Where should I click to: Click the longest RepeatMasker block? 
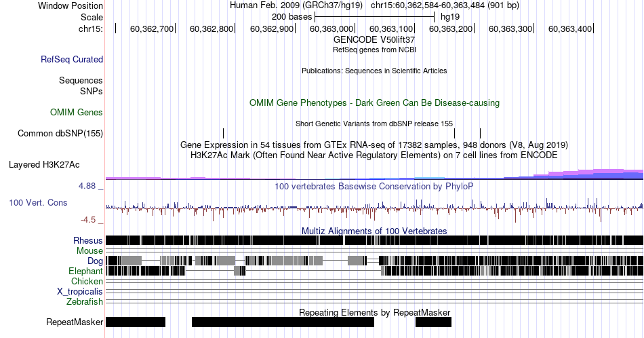pyautogui.click(x=283, y=322)
